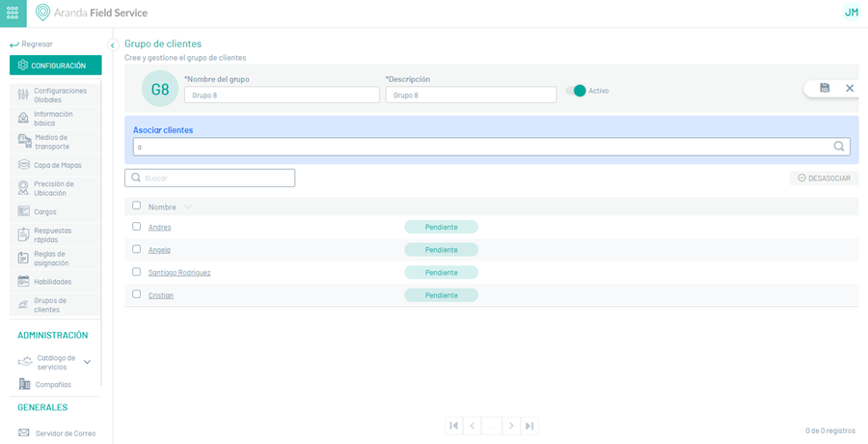Check the box next to Andres
This screenshot has height=444, width=868.
(x=137, y=227)
